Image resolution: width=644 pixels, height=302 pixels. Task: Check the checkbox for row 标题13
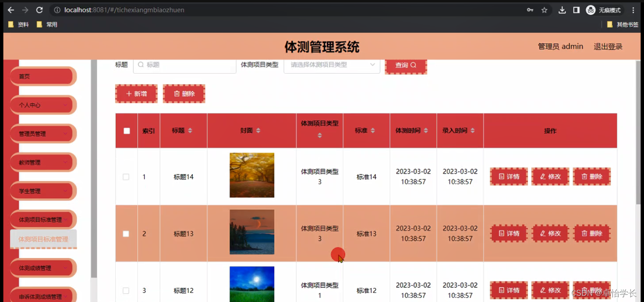pyautogui.click(x=126, y=234)
